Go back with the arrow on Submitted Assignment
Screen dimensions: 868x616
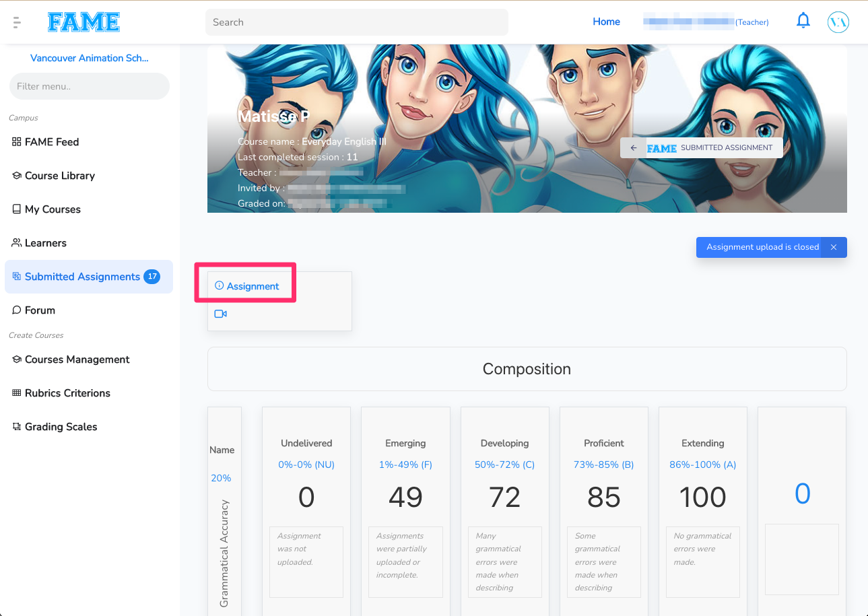(x=633, y=148)
